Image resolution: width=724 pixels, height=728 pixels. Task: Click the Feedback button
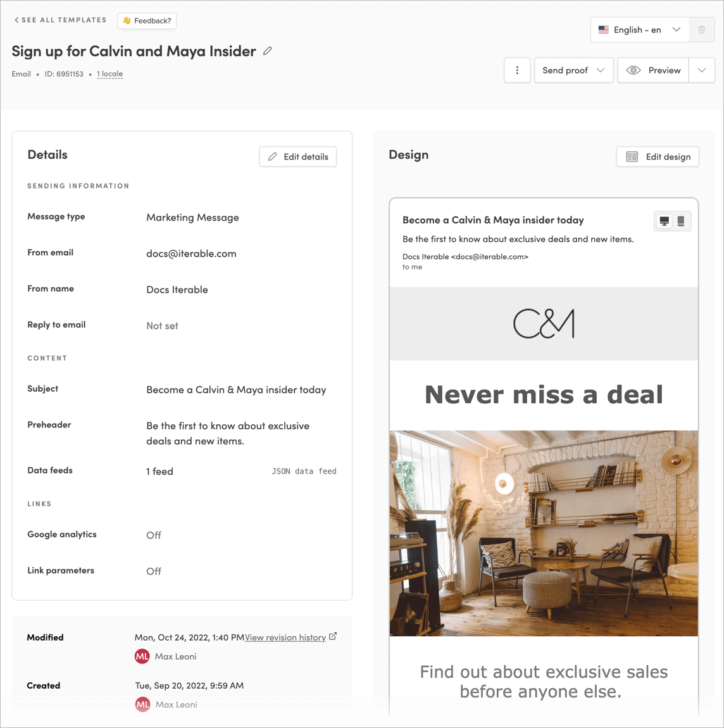coord(147,20)
